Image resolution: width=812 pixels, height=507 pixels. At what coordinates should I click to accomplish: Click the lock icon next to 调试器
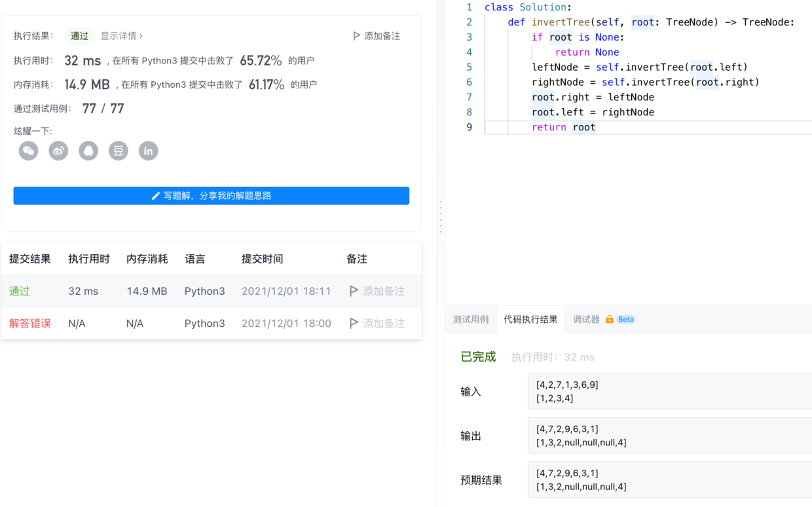coord(610,320)
